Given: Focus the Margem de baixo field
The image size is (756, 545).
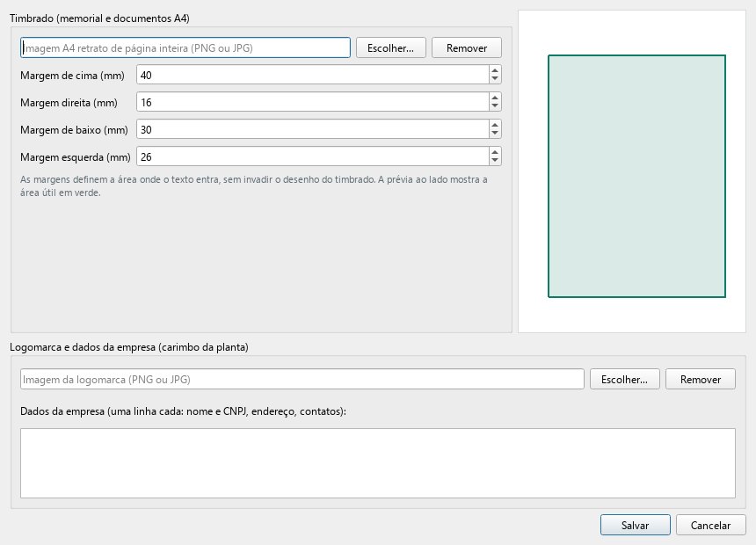Looking at the screenshot, I should (313, 129).
